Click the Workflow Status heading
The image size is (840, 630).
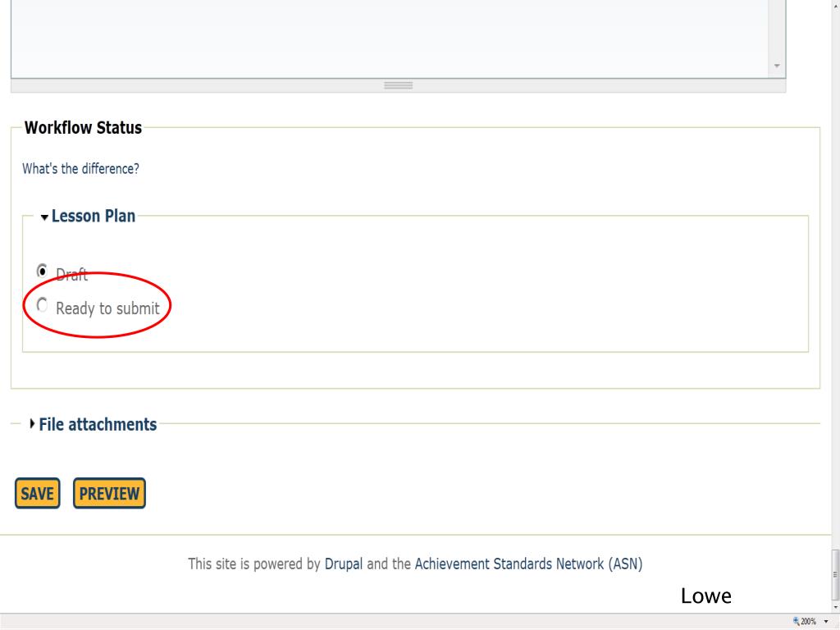click(83, 127)
